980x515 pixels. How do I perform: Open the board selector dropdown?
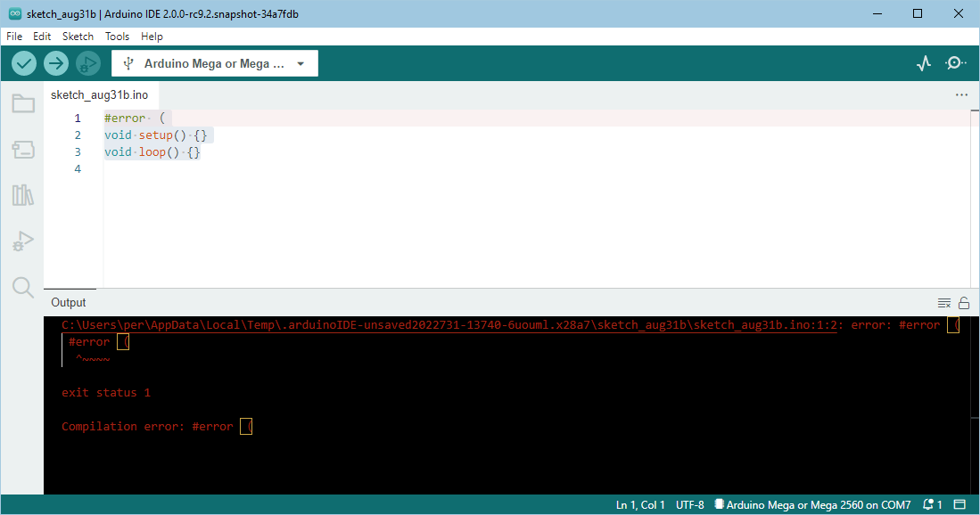pyautogui.click(x=214, y=63)
